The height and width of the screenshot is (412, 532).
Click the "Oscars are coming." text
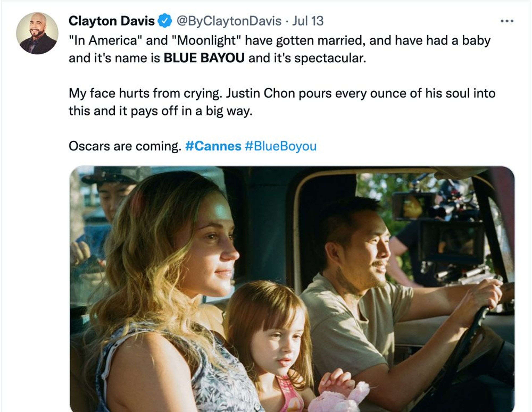pos(125,146)
